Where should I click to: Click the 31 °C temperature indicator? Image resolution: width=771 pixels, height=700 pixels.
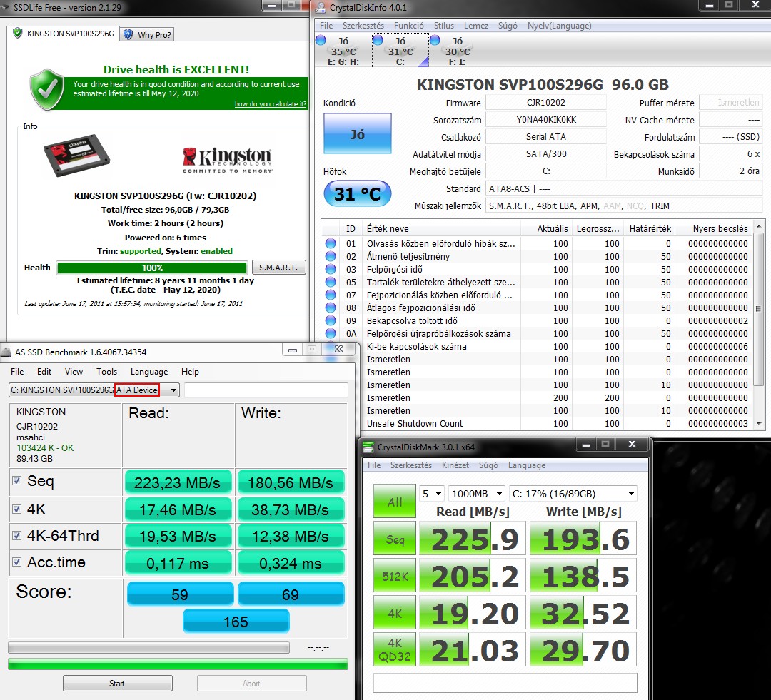click(x=358, y=193)
